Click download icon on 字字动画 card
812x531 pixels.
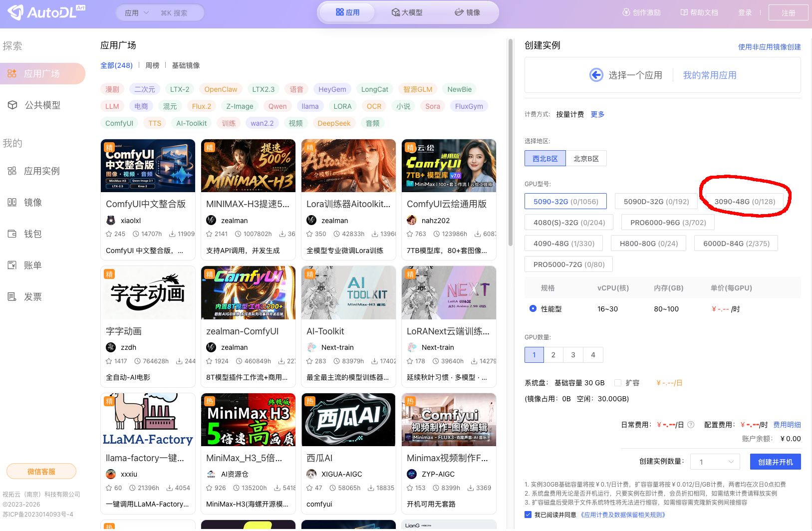click(179, 361)
